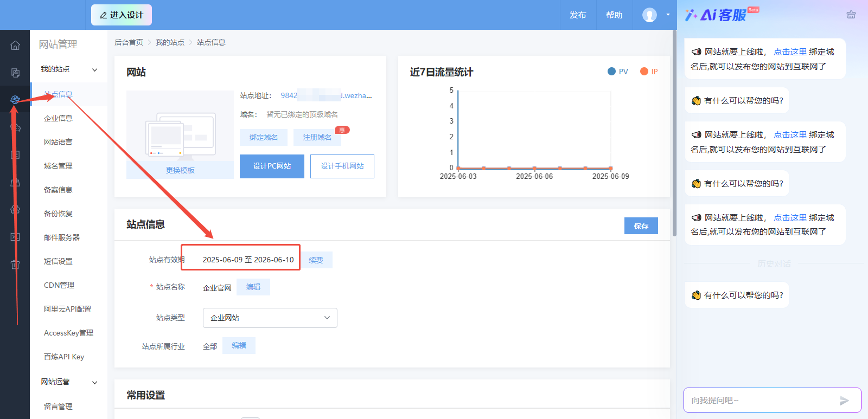
Task: Click the 续费 renew button
Action: [316, 260]
